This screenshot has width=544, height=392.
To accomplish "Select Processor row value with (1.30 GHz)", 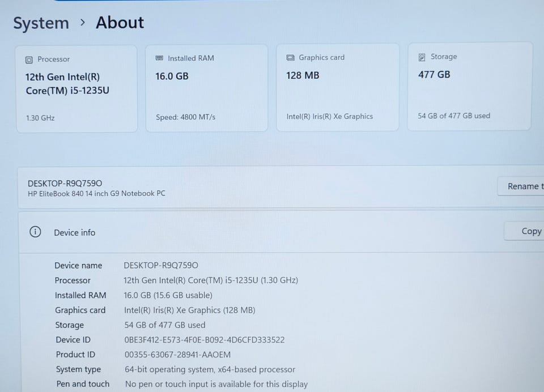I will [211, 280].
